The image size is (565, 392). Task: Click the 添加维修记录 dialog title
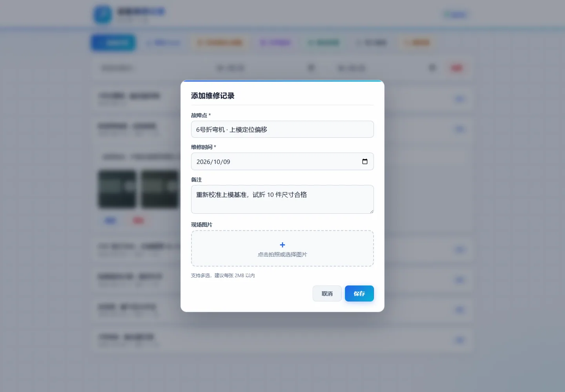click(213, 96)
